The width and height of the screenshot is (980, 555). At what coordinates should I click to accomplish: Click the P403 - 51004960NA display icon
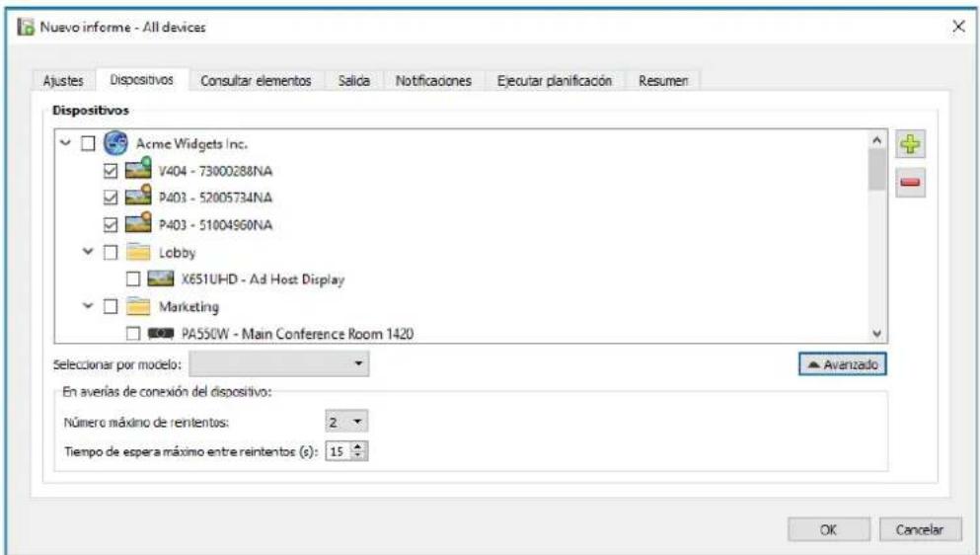138,223
